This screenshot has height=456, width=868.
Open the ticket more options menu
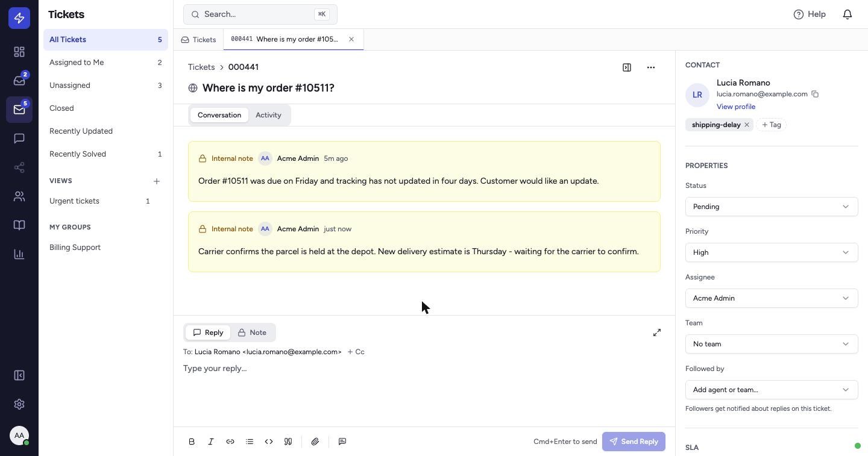pos(651,67)
